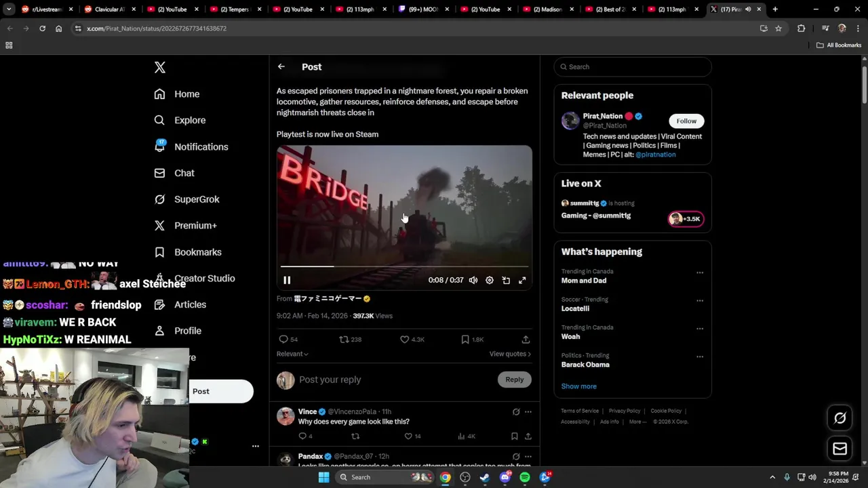Open Grok explain on Vince's reply
Screen dimensions: 868x488
point(516,411)
